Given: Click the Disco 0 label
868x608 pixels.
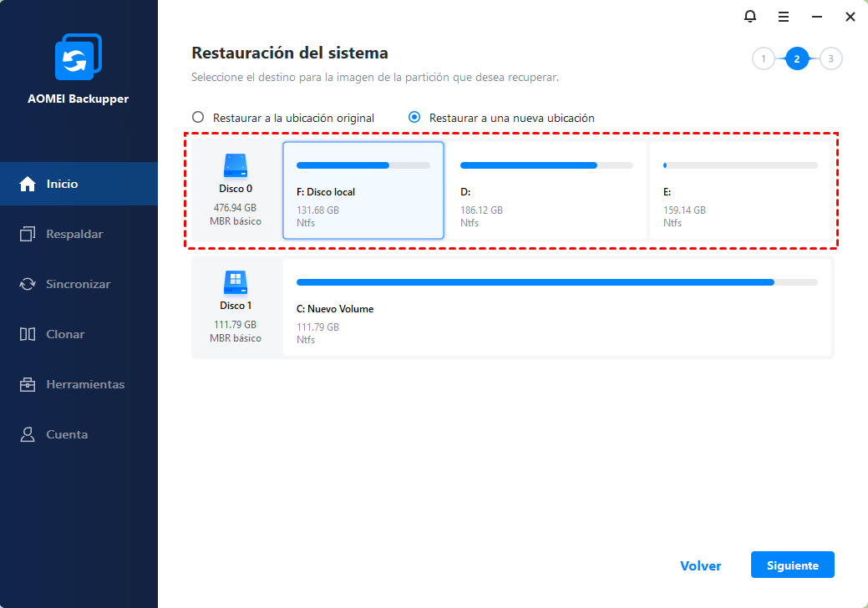Looking at the screenshot, I should [x=236, y=189].
